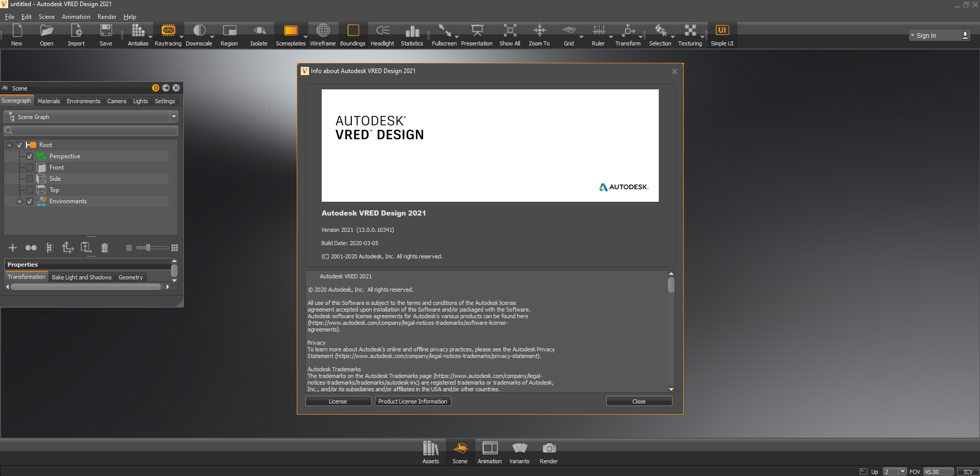Open the Assets module from bottom bar
The width and height of the screenshot is (980, 476).
pos(431,452)
